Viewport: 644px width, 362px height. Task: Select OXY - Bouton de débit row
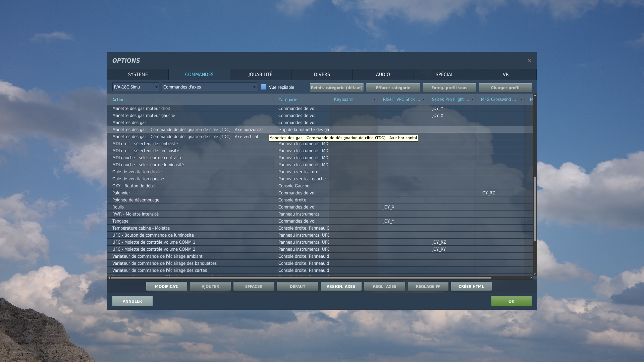click(x=320, y=186)
